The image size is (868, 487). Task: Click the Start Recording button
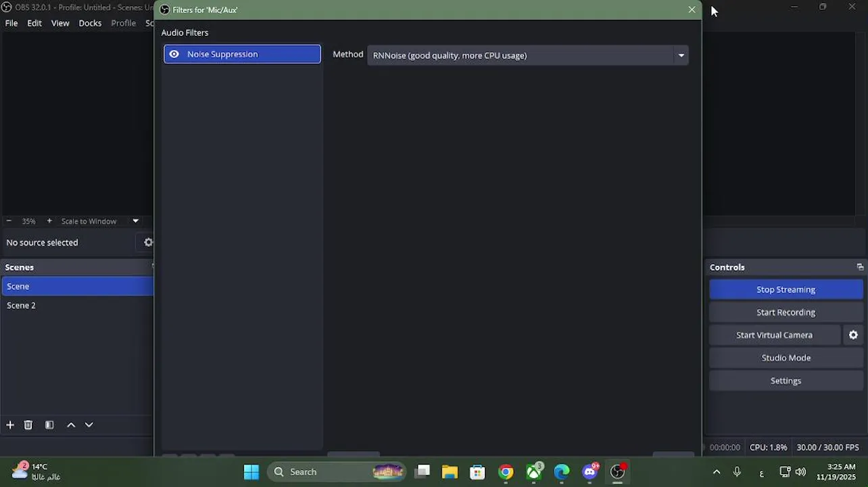pyautogui.click(x=786, y=312)
